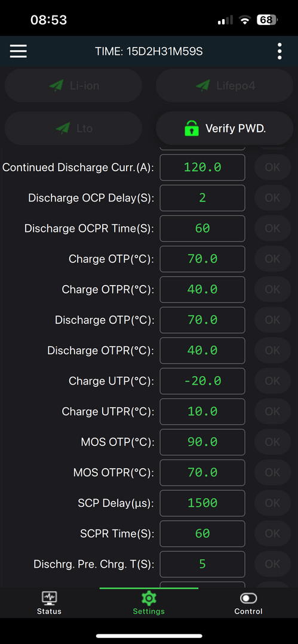This screenshot has width=298, height=644.
Task: Tap OK beside Discharge OCPR Time
Action: pos(272,228)
